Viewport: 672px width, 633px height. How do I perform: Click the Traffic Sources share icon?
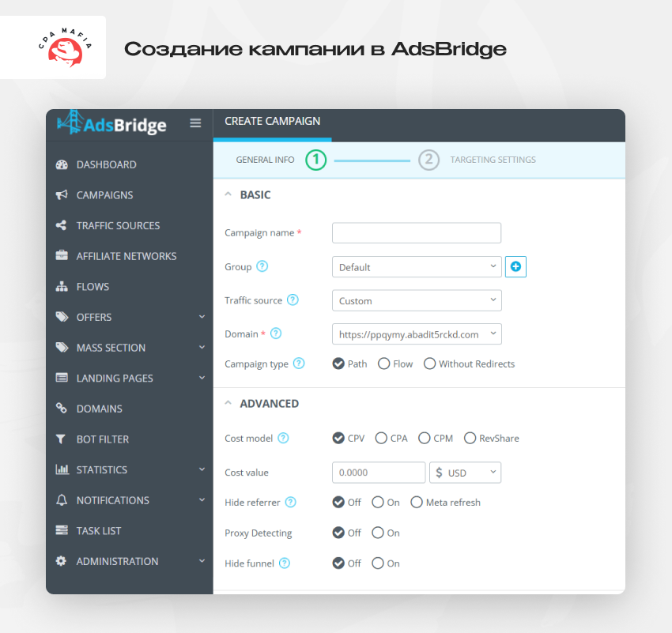62,225
